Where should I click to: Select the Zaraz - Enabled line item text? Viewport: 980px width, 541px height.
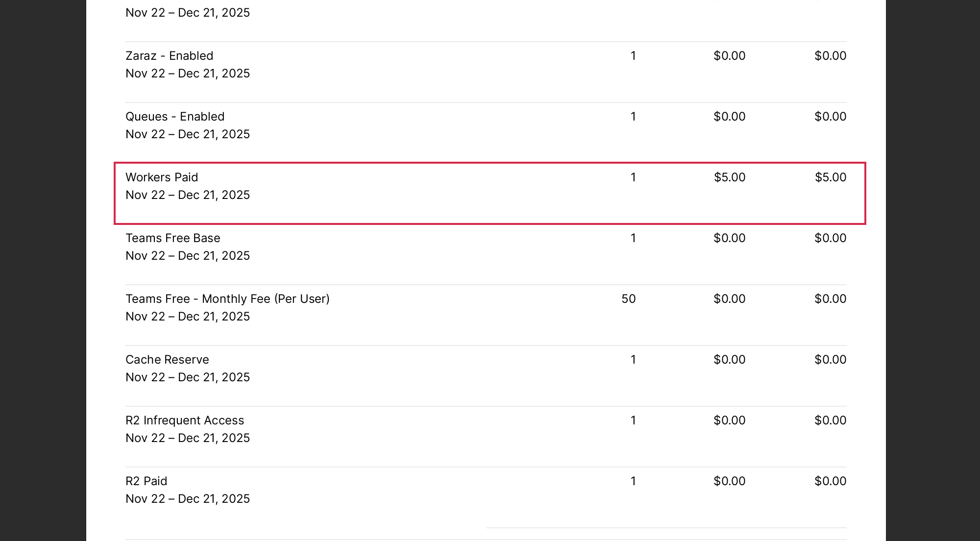169,56
